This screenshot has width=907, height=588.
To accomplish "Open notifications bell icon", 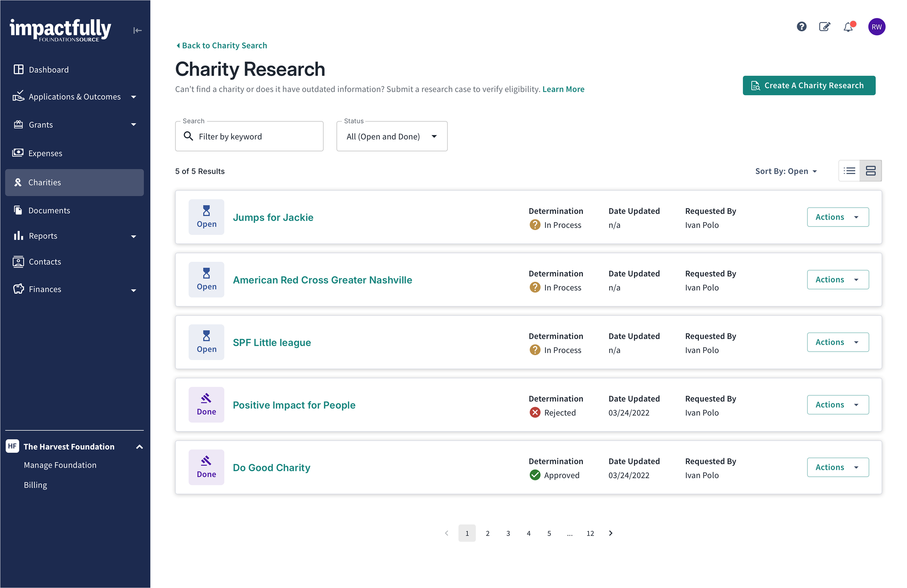I will 848,27.
